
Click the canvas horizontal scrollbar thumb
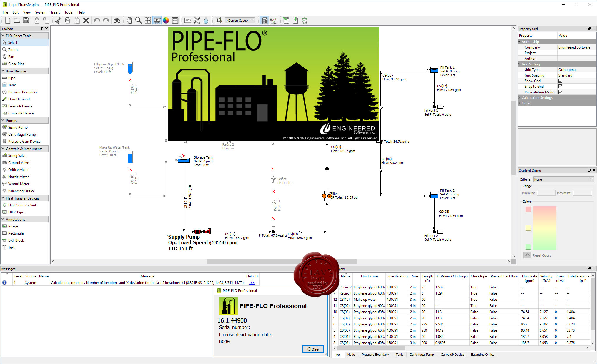click(281, 261)
